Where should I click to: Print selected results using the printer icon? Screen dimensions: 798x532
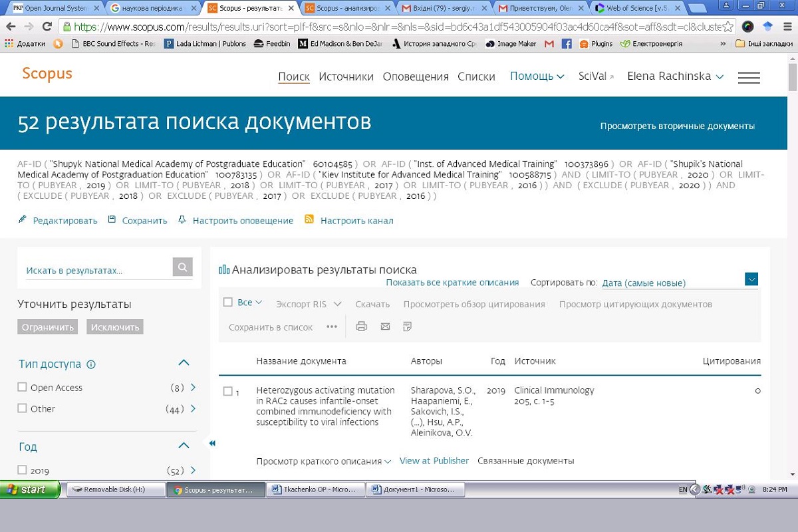pos(361,326)
